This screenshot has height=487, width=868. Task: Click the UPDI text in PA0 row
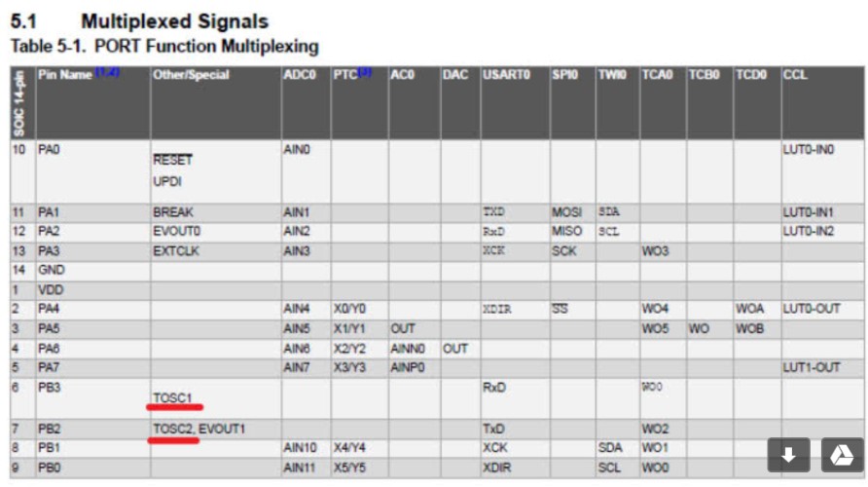(167, 181)
